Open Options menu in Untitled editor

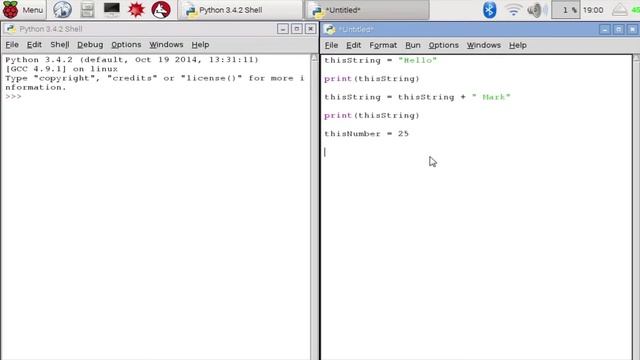tap(443, 45)
